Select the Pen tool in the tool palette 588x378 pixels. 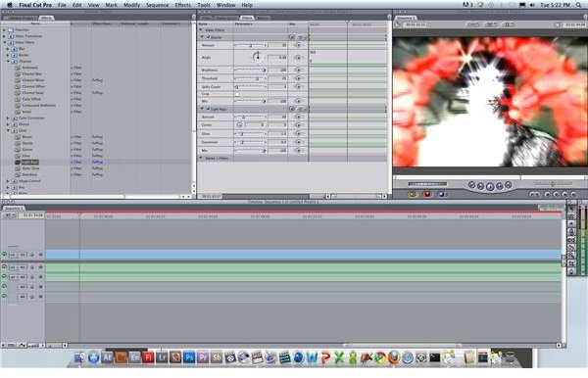coord(571,271)
